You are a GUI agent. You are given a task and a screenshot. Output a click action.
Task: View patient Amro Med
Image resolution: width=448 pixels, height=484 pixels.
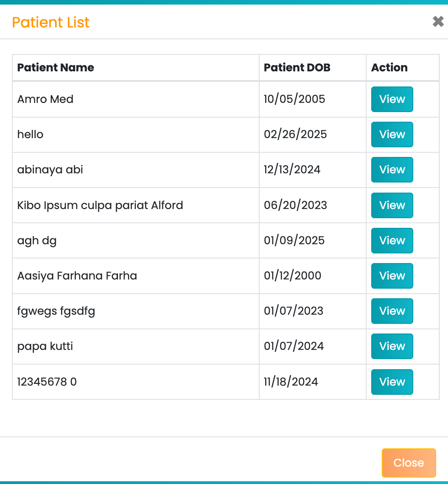392,99
